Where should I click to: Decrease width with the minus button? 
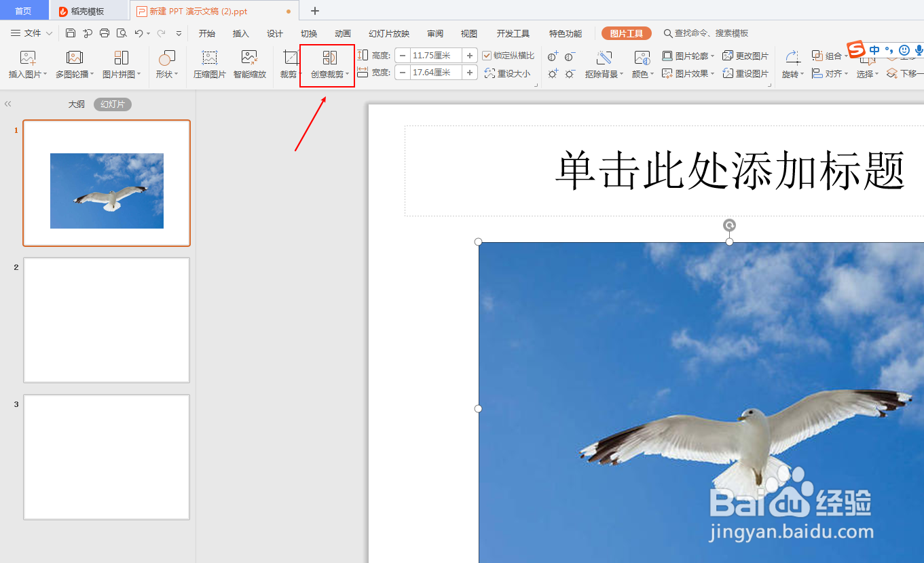click(403, 73)
